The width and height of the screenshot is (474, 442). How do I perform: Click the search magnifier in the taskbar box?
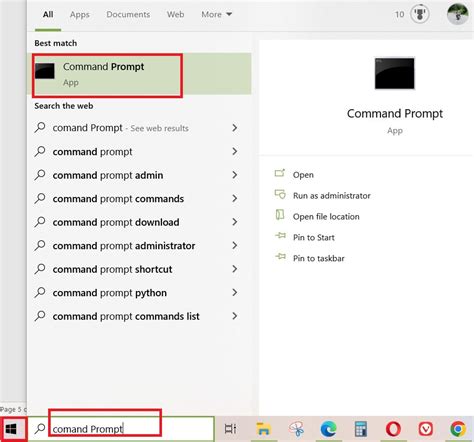click(40, 428)
